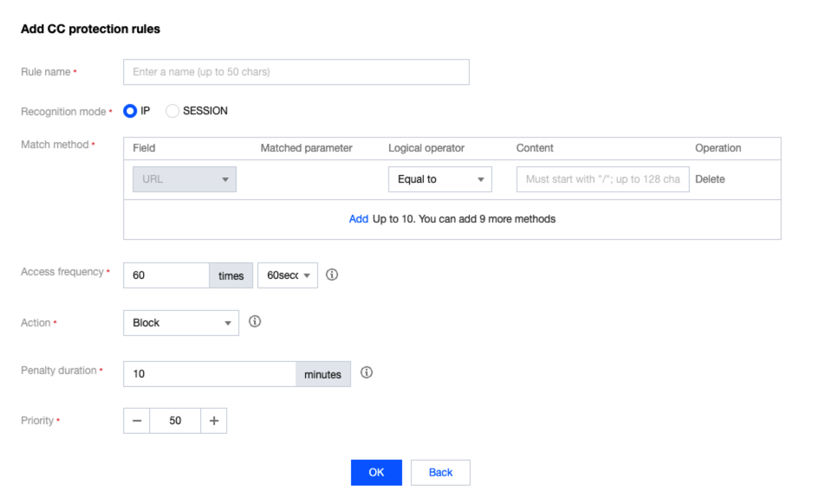This screenshot has height=504, width=819.
Task: Click info icon next to Penalty duration
Action: (x=367, y=373)
